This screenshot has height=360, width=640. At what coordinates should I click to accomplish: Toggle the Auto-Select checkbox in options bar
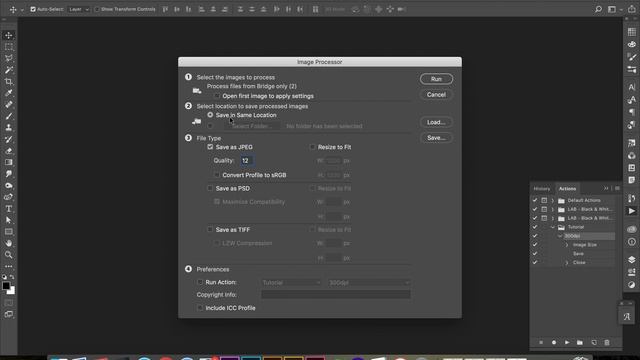click(x=33, y=9)
